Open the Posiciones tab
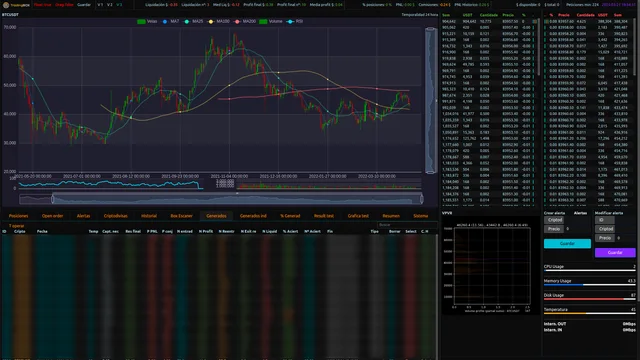 coord(18,216)
